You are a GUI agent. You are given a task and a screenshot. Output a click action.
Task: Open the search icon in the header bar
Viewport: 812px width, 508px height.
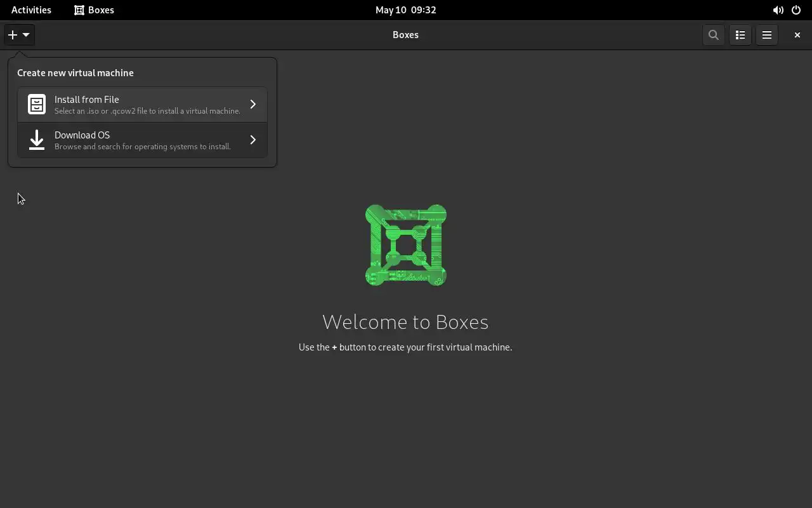tap(714, 35)
